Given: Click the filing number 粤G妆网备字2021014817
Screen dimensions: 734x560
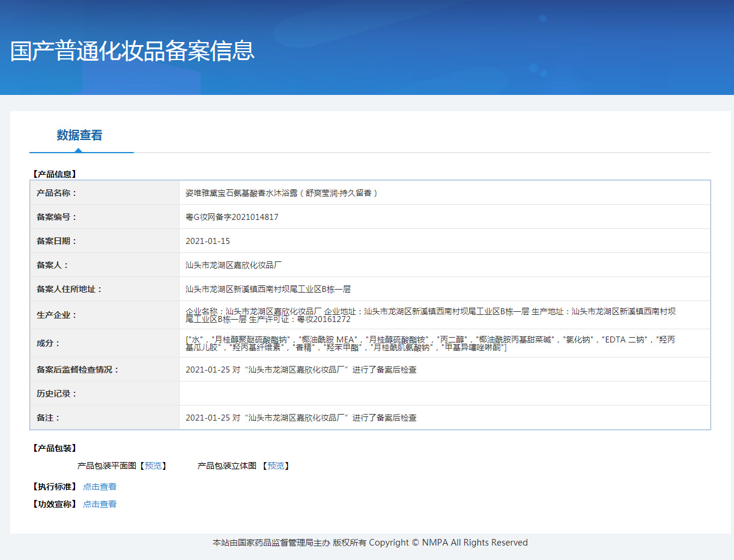Looking at the screenshot, I should pos(232,217).
